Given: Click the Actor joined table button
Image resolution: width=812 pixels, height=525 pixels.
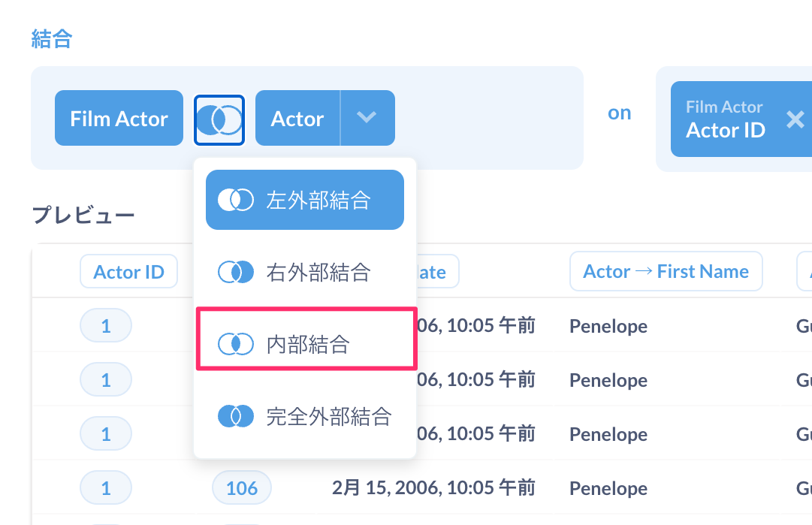Looking at the screenshot, I should 297,119.
